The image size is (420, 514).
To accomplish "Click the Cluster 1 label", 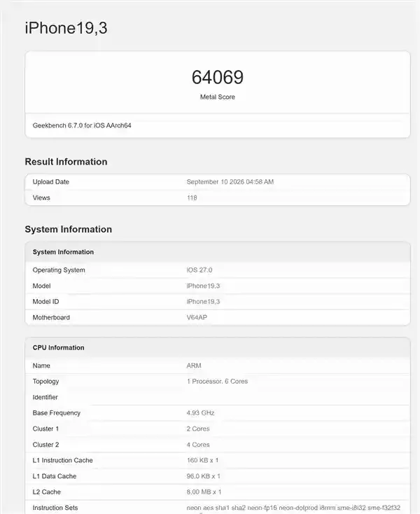I will coord(45,429).
